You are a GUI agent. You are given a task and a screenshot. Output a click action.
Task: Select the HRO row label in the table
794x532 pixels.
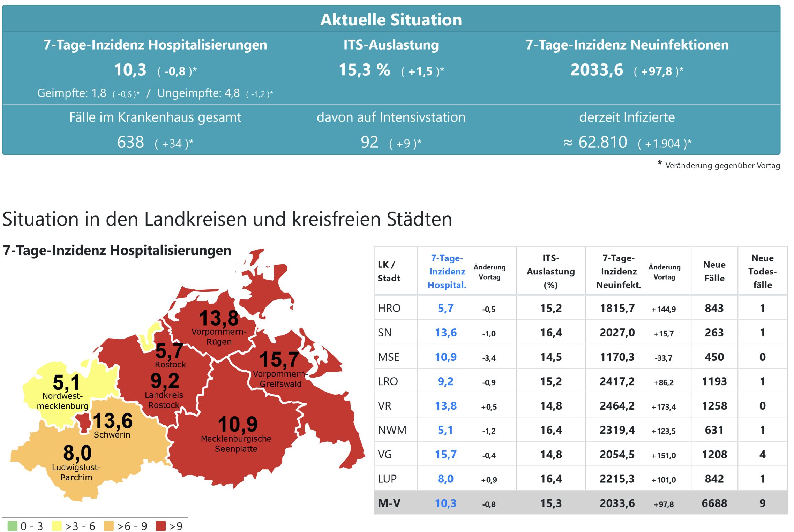(389, 308)
